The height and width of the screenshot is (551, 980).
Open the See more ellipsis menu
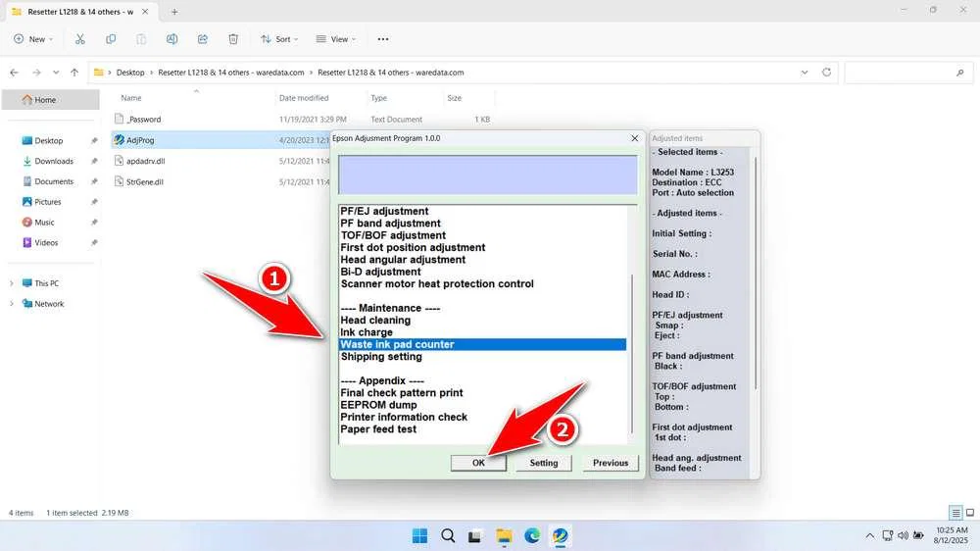coord(383,39)
